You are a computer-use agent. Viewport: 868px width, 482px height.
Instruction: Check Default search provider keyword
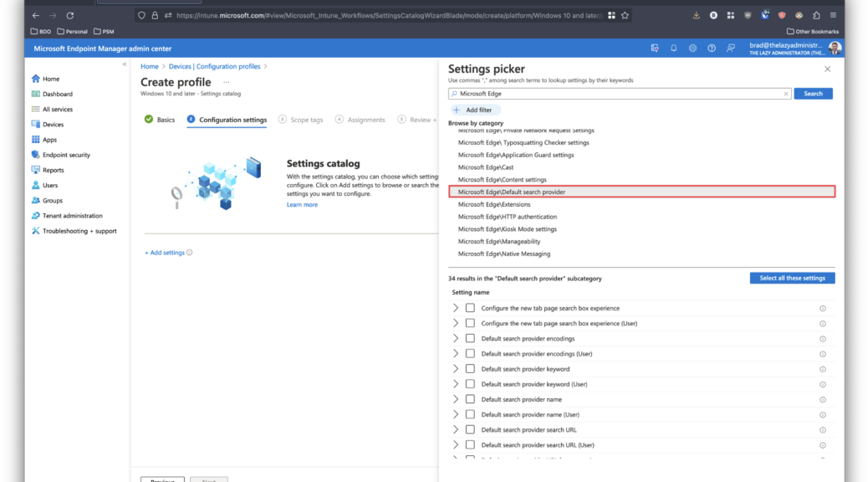pos(470,369)
